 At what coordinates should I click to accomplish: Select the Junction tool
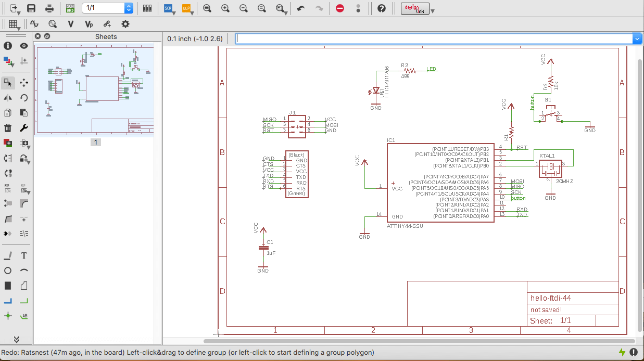pos(8,316)
